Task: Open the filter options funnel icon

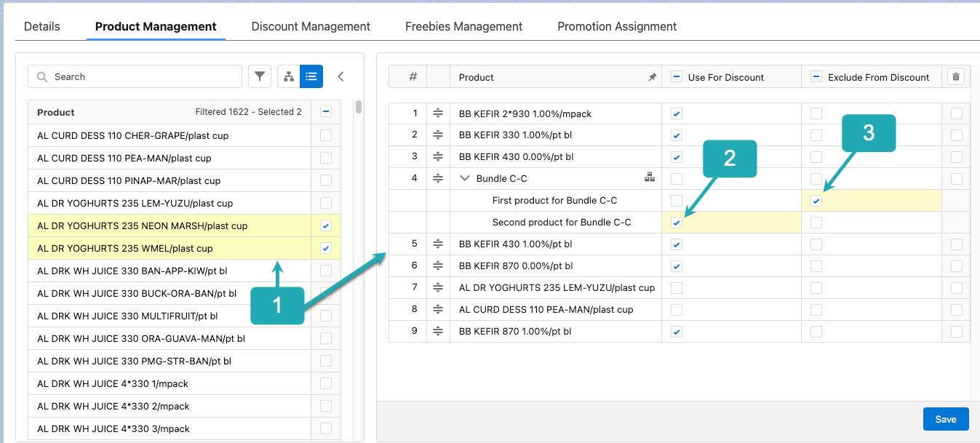Action: tap(260, 76)
